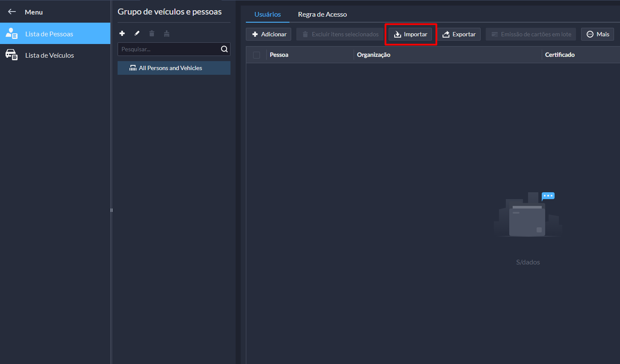Add a new group with plus icon

pyautogui.click(x=122, y=33)
